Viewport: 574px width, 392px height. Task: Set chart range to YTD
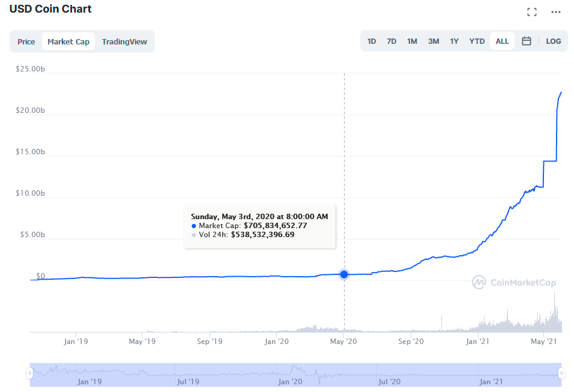(x=477, y=41)
